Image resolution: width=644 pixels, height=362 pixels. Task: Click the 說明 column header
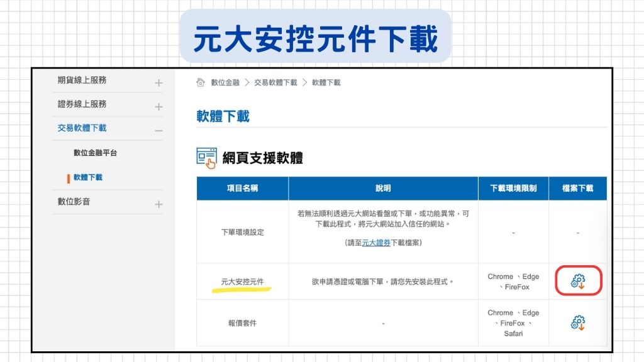coord(384,187)
